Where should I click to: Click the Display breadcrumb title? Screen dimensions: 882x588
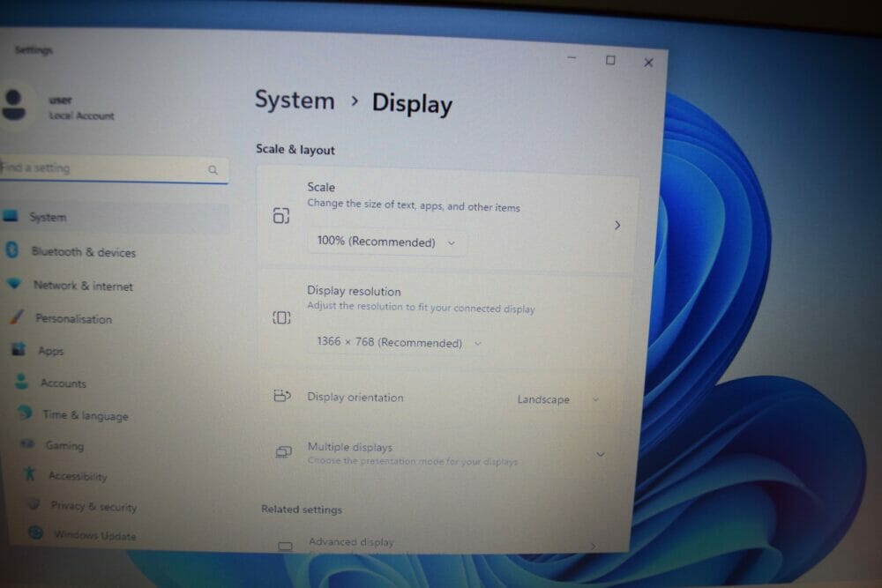pyautogui.click(x=412, y=104)
